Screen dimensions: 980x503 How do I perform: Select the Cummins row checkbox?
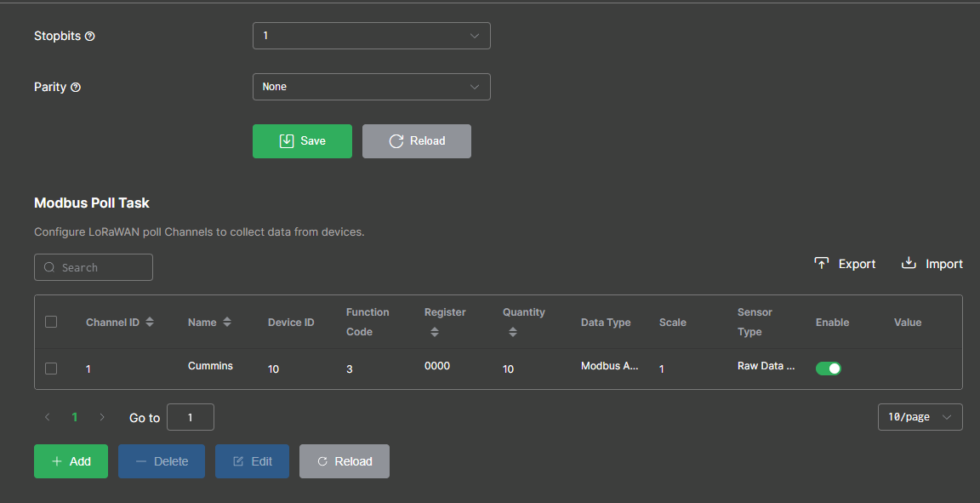point(51,369)
